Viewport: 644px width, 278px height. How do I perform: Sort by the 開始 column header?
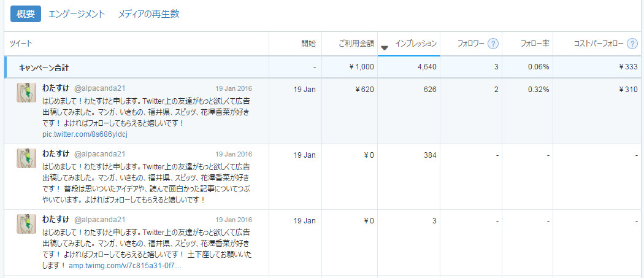point(309,43)
